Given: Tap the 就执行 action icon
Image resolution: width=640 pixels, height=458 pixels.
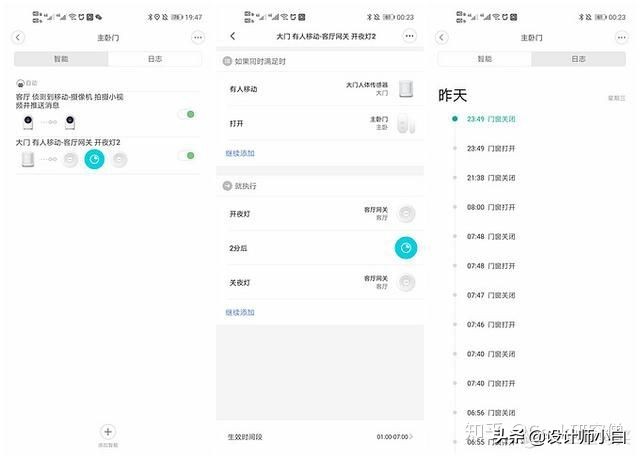Looking at the screenshot, I should 227,186.
